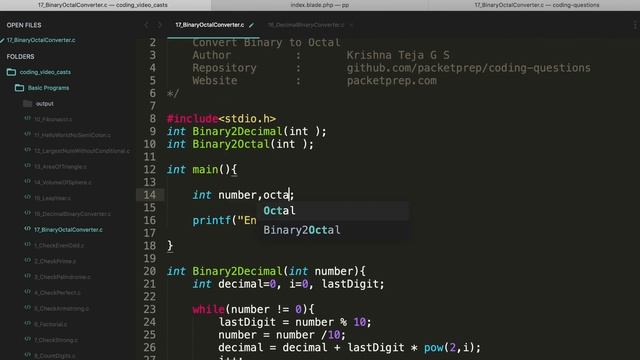Click 'int Binary2Decimal(int );' prototype line
The height and width of the screenshot is (360, 640).
(x=247, y=131)
